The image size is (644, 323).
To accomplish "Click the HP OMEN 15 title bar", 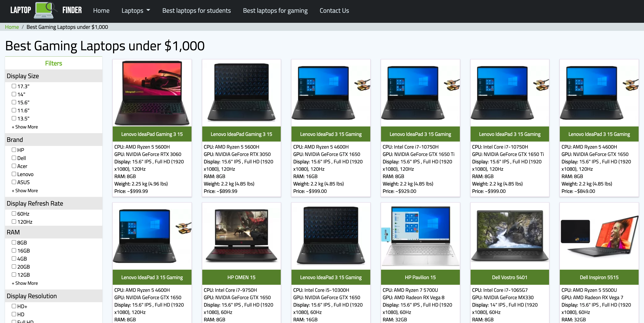I will 241,277.
